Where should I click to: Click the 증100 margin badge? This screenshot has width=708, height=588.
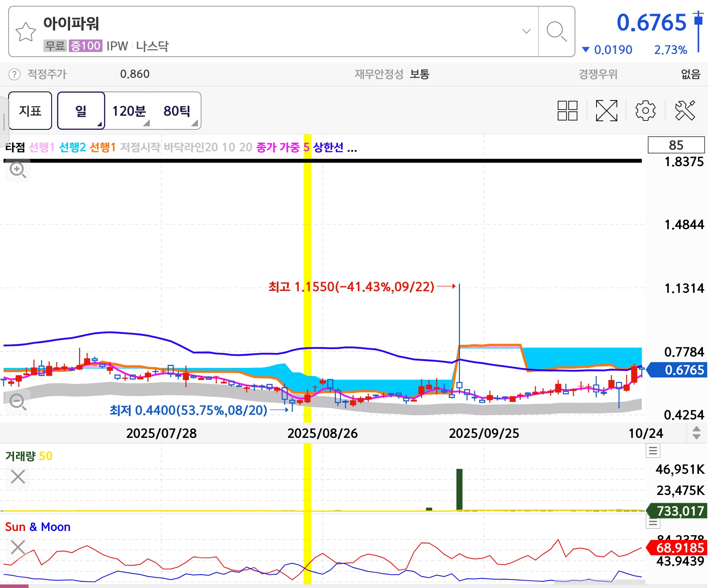click(86, 46)
